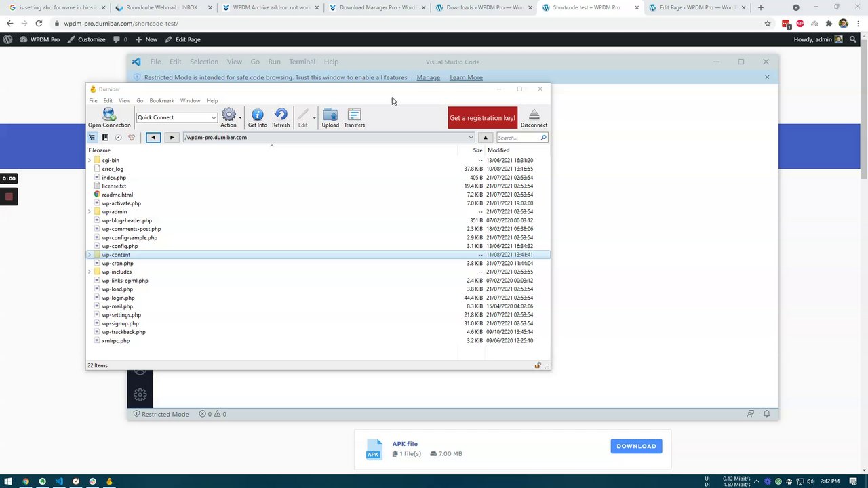Click VS Code feedback icon in status bar
This screenshot has width=868, height=488.
click(751, 414)
